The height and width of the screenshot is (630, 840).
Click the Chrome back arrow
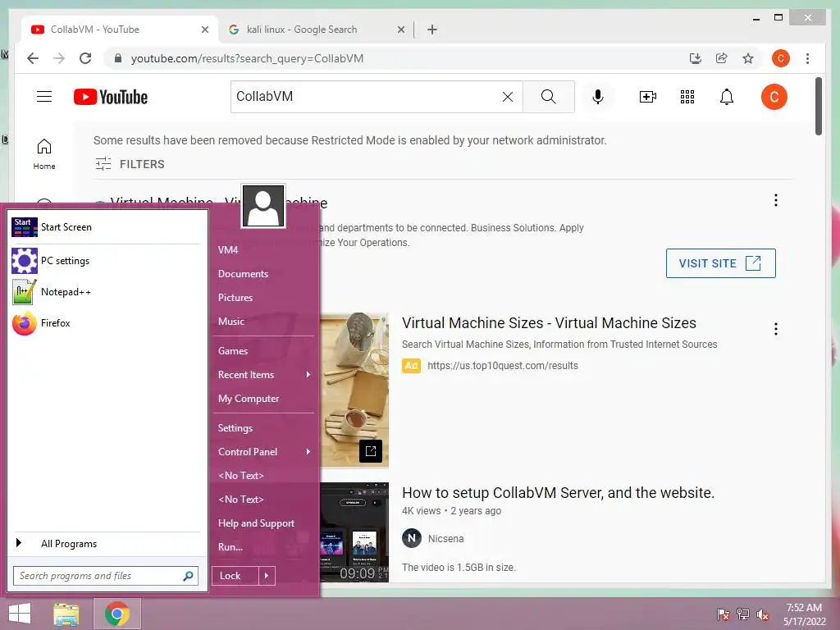(x=33, y=58)
